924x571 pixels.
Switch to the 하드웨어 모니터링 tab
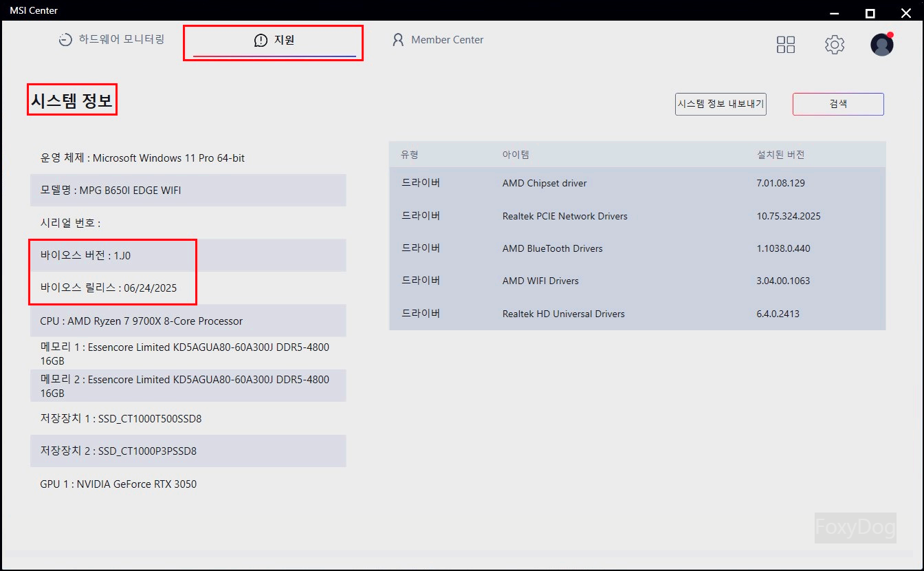tap(111, 39)
